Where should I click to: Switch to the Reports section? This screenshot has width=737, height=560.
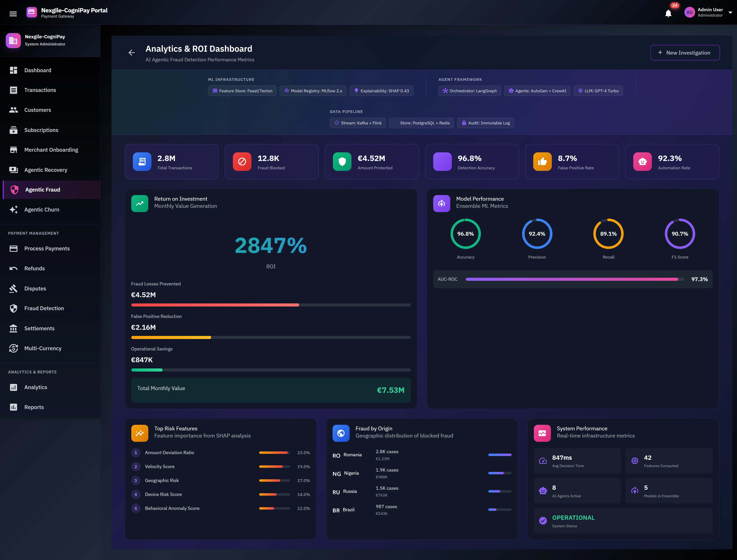click(x=34, y=407)
